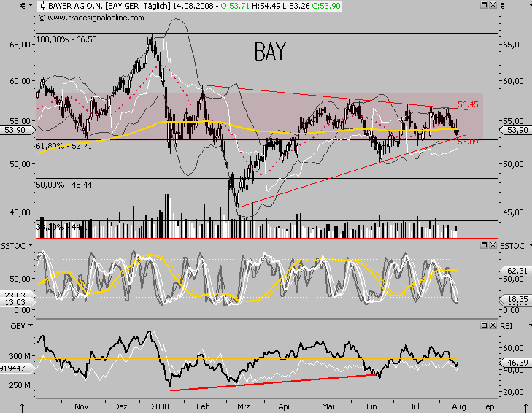Click the red 53.09 trendline label

(468, 142)
